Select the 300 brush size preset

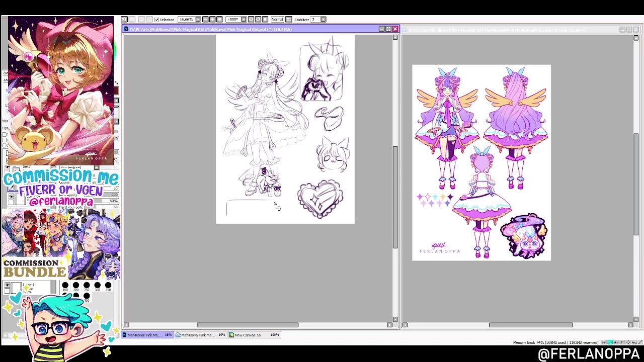click(98, 287)
